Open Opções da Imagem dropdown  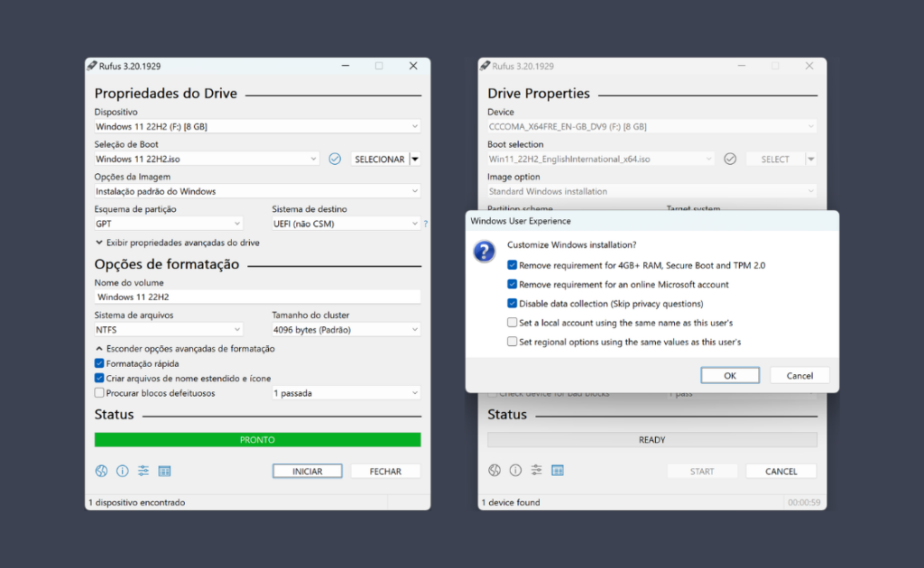coord(257,191)
